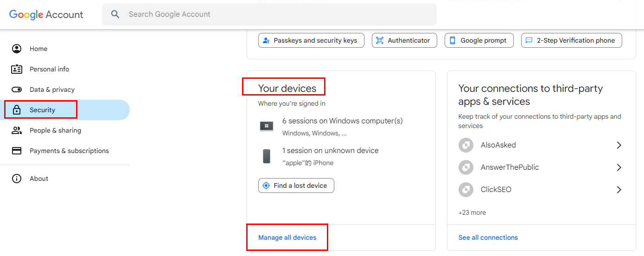The width and height of the screenshot is (644, 256).
Task: Click the search magnifier icon
Action: 115,14
